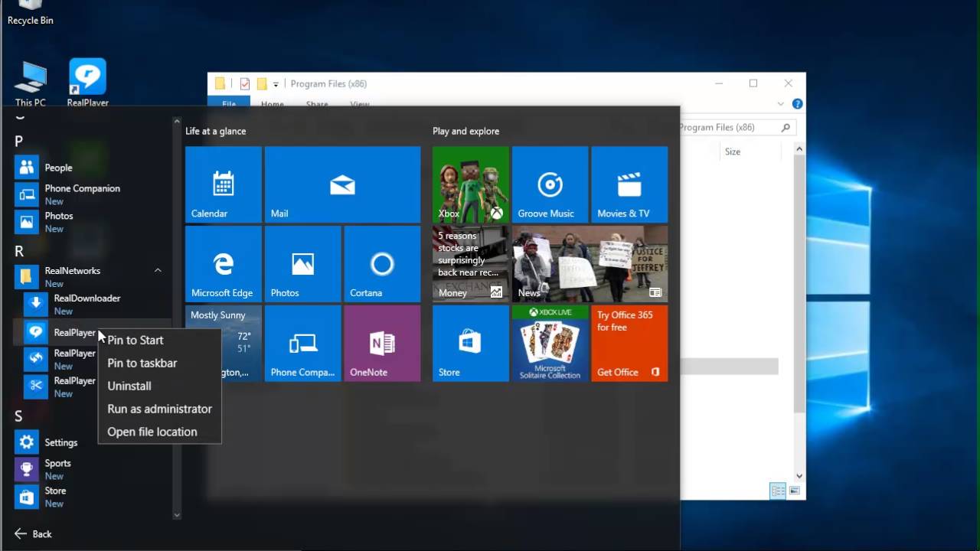Click Explorer vertical scrollbar down arrow

[799, 476]
